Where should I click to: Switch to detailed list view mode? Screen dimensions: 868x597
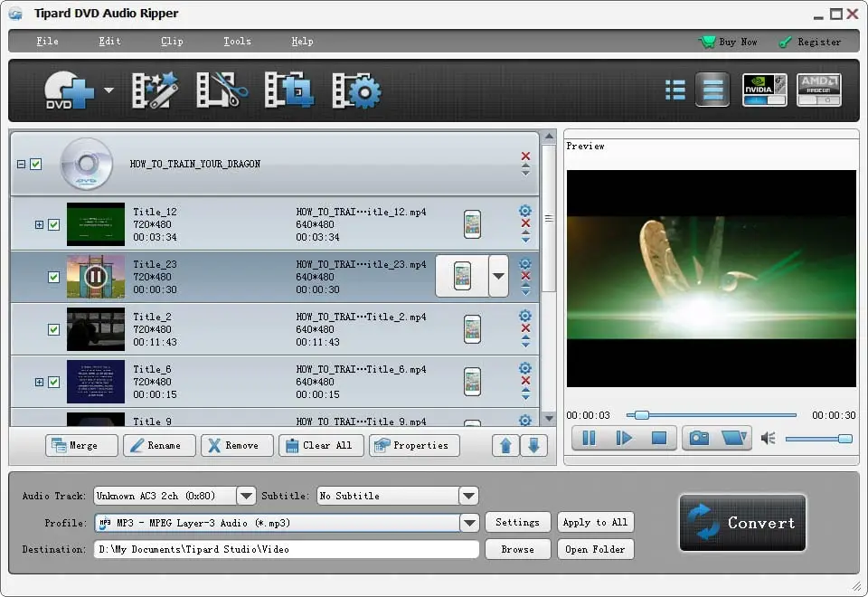712,90
